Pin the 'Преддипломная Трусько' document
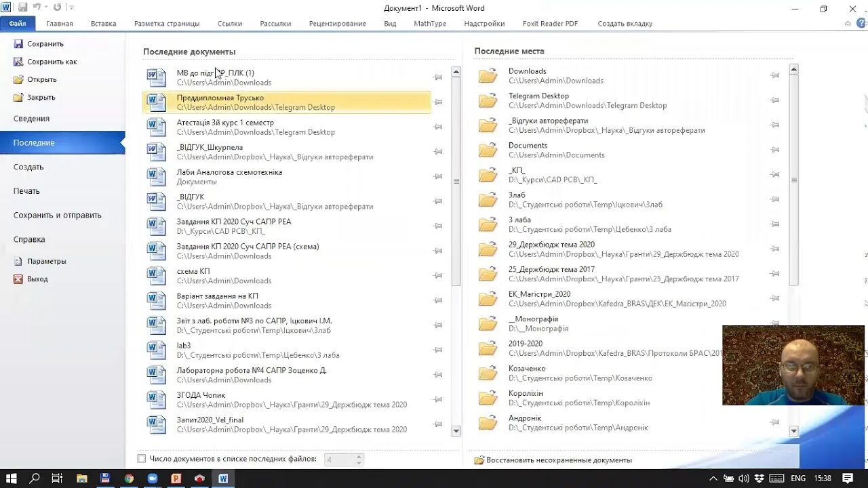 [438, 102]
